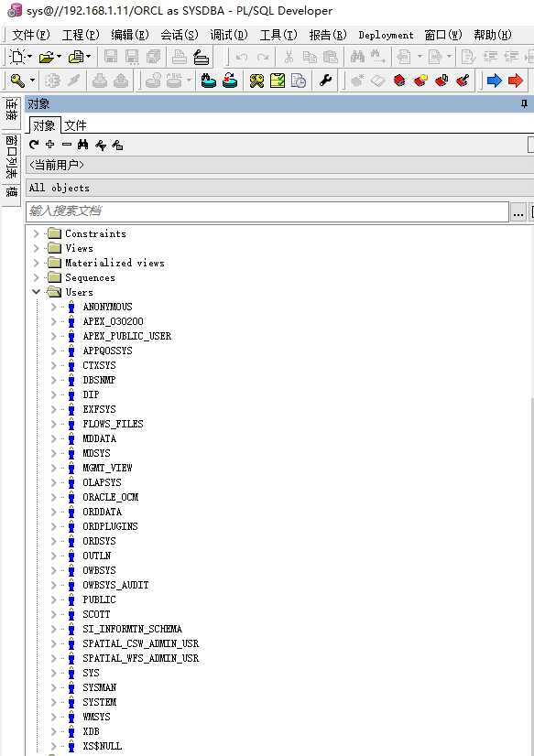The width and height of the screenshot is (534, 756).
Task: Click the search box ellipsis button
Action: click(518, 212)
